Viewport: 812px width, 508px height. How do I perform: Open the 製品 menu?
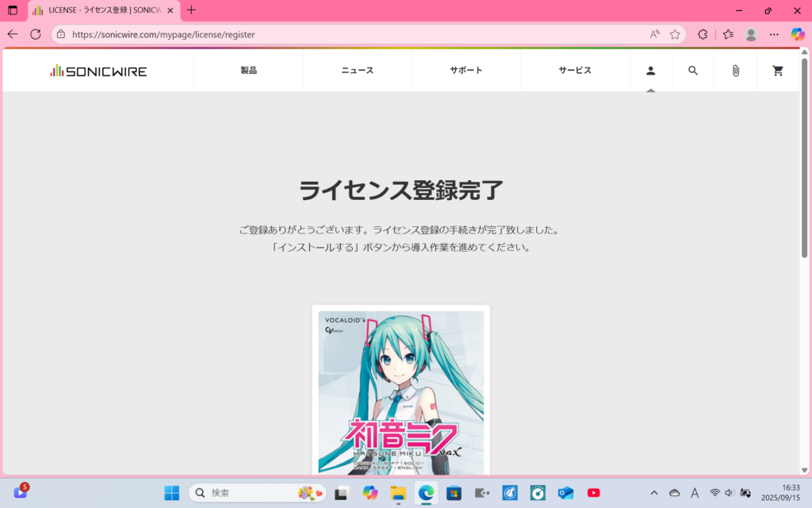[x=248, y=71]
